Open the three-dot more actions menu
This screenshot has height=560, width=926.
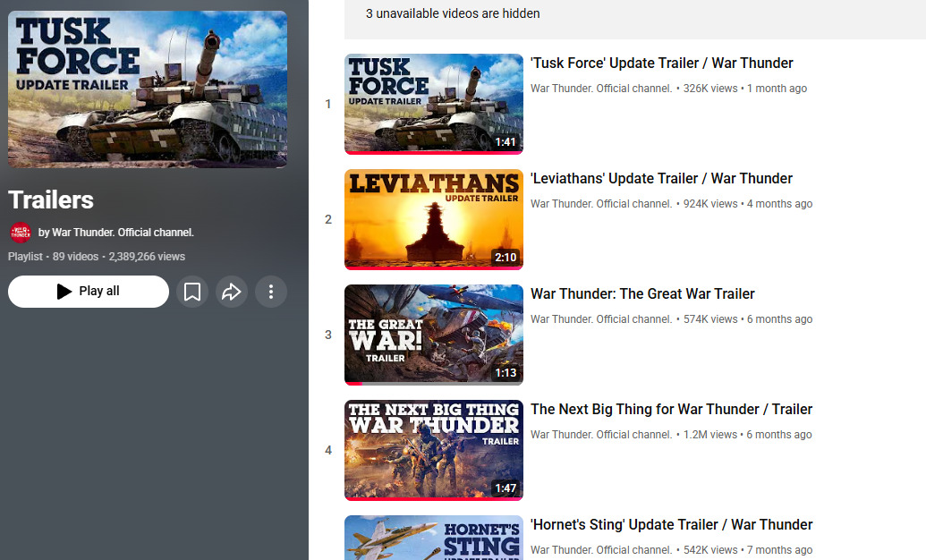[271, 292]
